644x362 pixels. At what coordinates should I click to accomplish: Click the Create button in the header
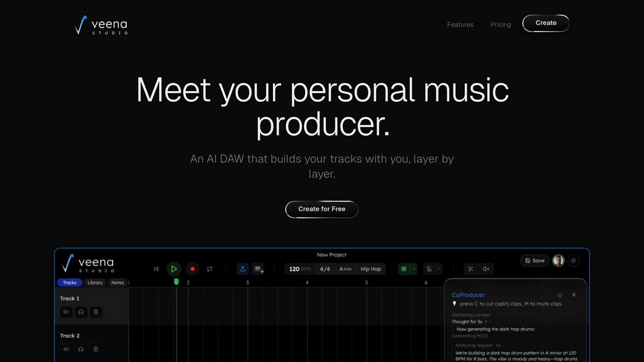[546, 23]
